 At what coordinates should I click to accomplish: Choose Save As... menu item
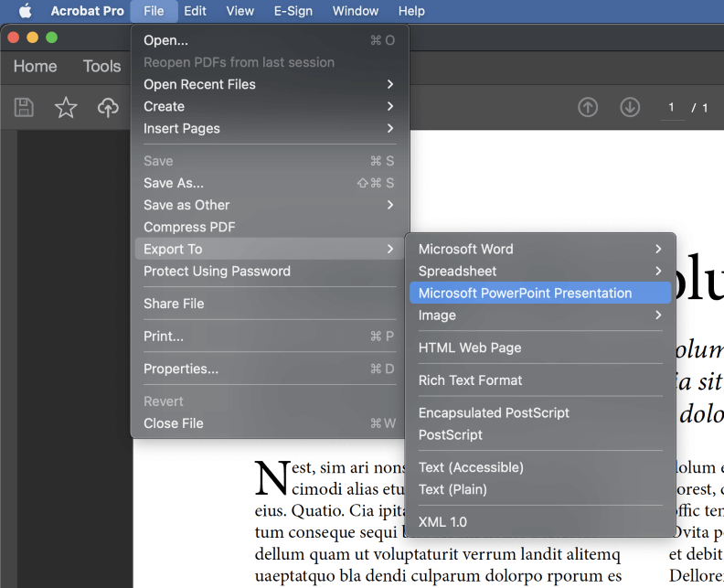[x=270, y=183]
